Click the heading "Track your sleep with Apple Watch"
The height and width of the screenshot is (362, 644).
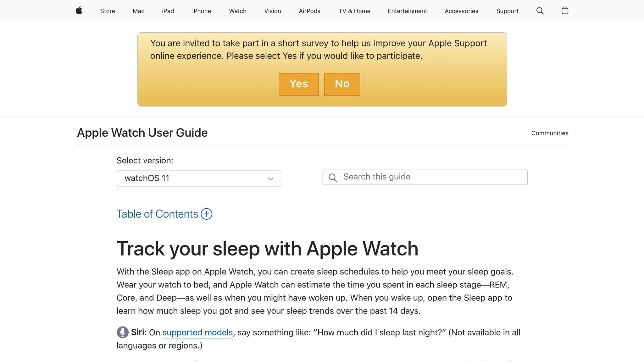tap(267, 249)
